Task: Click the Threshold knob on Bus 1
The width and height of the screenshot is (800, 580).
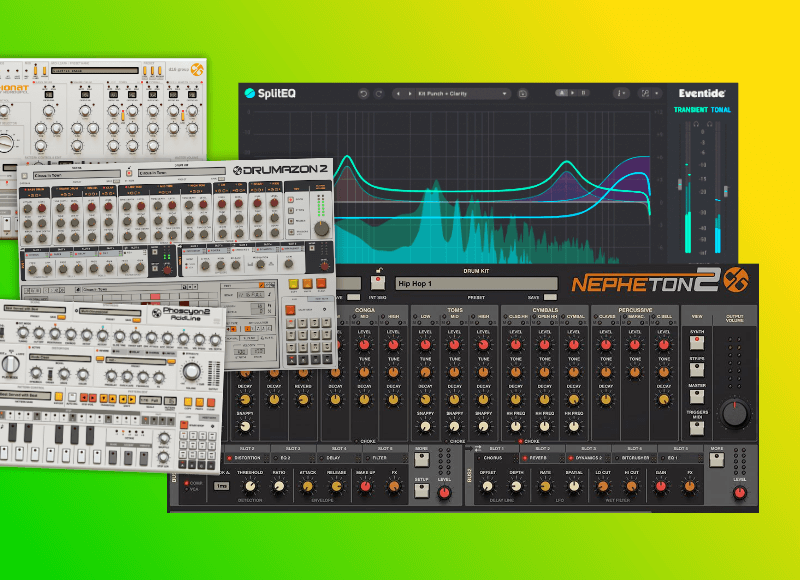Action: pyautogui.click(x=250, y=487)
